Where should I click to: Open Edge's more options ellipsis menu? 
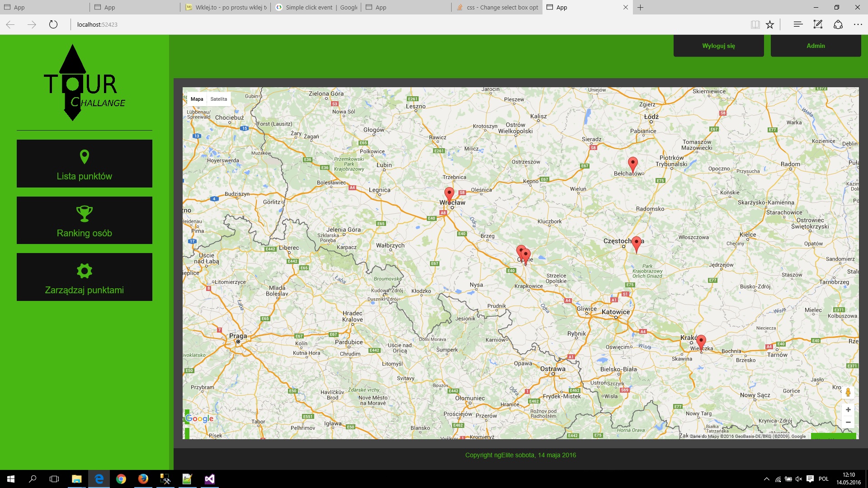pyautogui.click(x=858, y=24)
